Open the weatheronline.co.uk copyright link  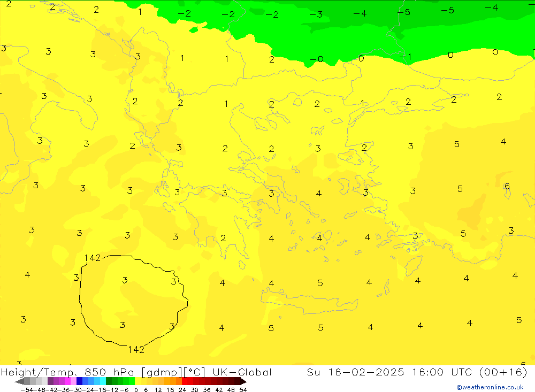(x=490, y=387)
